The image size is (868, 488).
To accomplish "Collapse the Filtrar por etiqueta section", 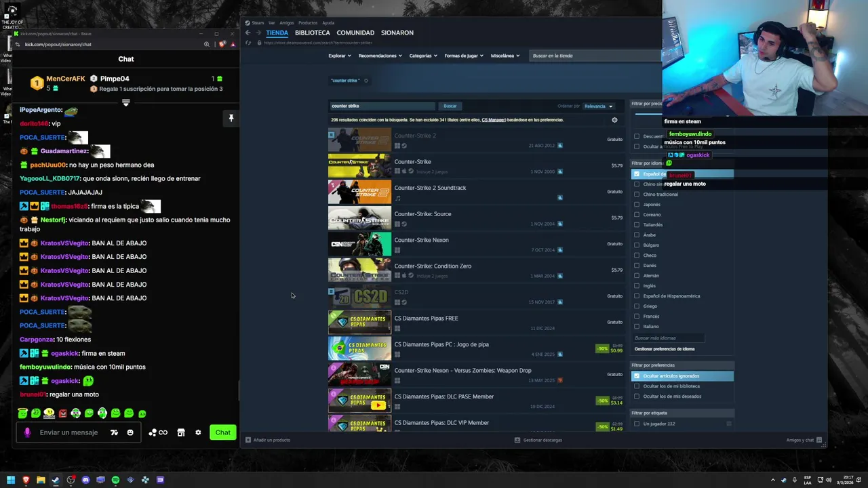I will [x=682, y=413].
